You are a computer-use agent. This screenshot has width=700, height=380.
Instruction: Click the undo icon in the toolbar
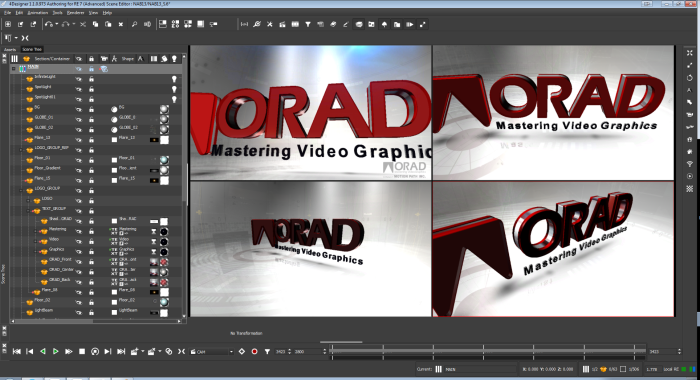coord(48,25)
